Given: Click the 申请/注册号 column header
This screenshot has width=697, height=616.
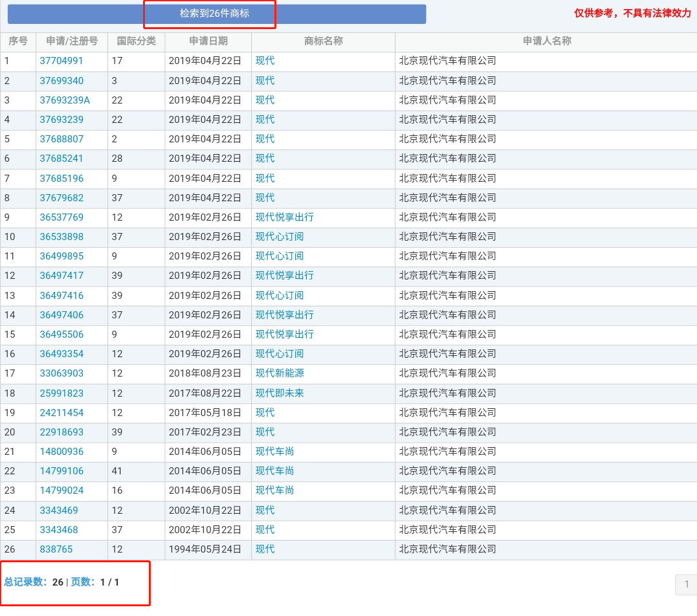Looking at the screenshot, I should click(72, 41).
